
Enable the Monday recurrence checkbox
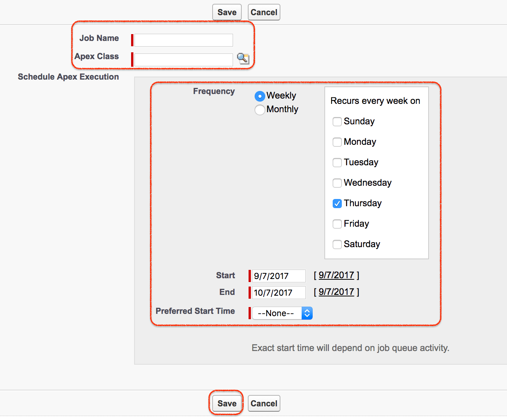coord(337,142)
